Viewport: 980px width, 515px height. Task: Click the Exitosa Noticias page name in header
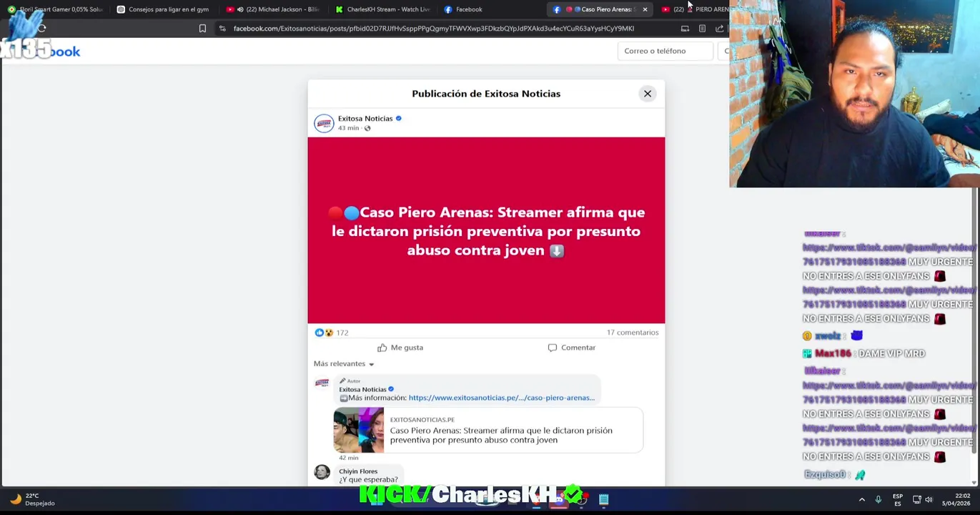click(365, 119)
